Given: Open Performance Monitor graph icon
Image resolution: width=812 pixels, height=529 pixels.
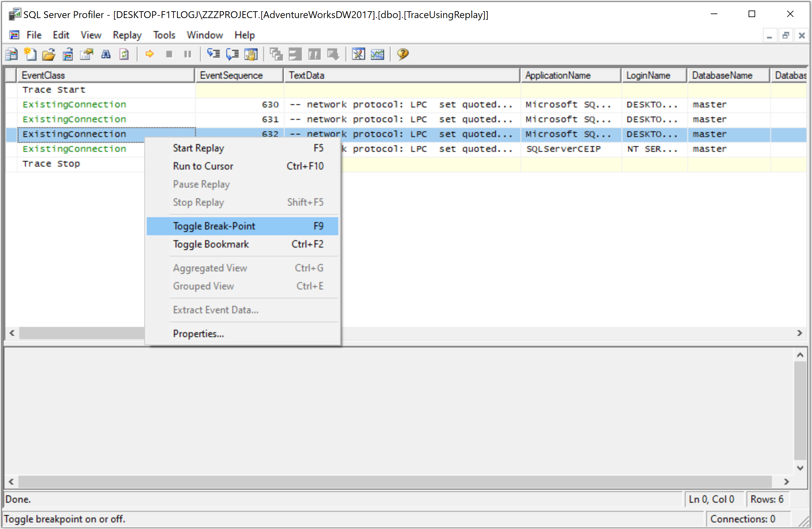Looking at the screenshot, I should coord(377,54).
